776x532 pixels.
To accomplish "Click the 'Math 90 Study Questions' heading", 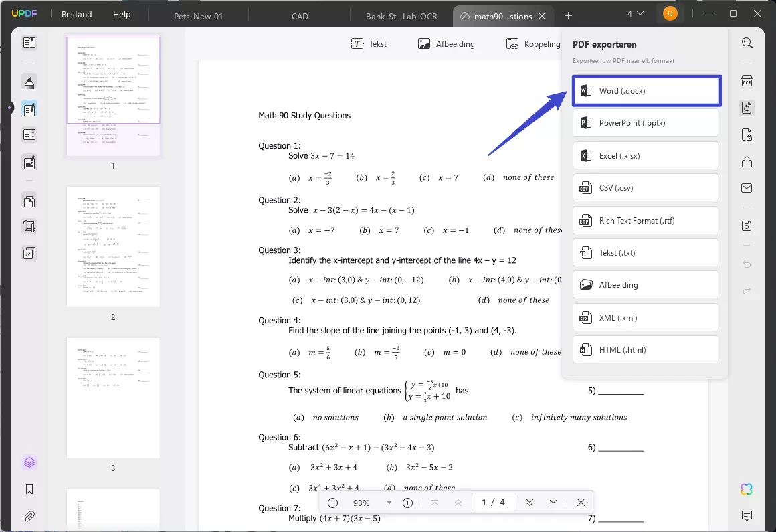I will [x=304, y=116].
